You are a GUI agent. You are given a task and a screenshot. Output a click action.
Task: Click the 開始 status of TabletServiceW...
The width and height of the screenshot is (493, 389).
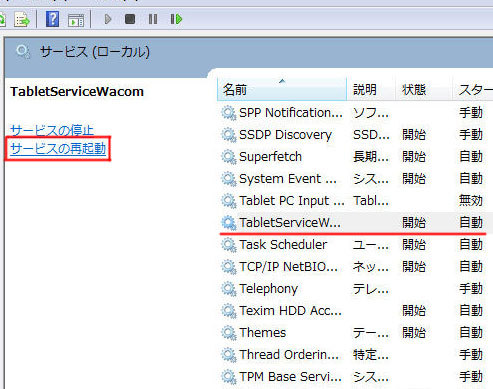[x=414, y=223]
